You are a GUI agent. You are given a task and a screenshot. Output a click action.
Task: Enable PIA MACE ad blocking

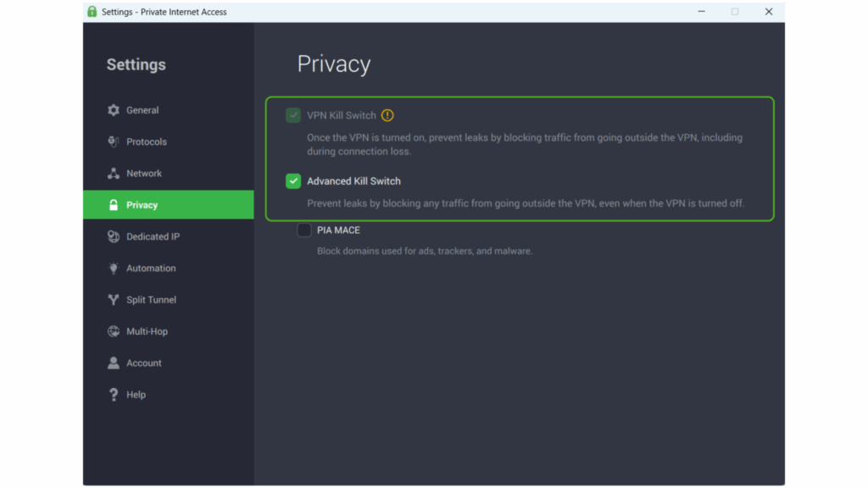coord(304,230)
